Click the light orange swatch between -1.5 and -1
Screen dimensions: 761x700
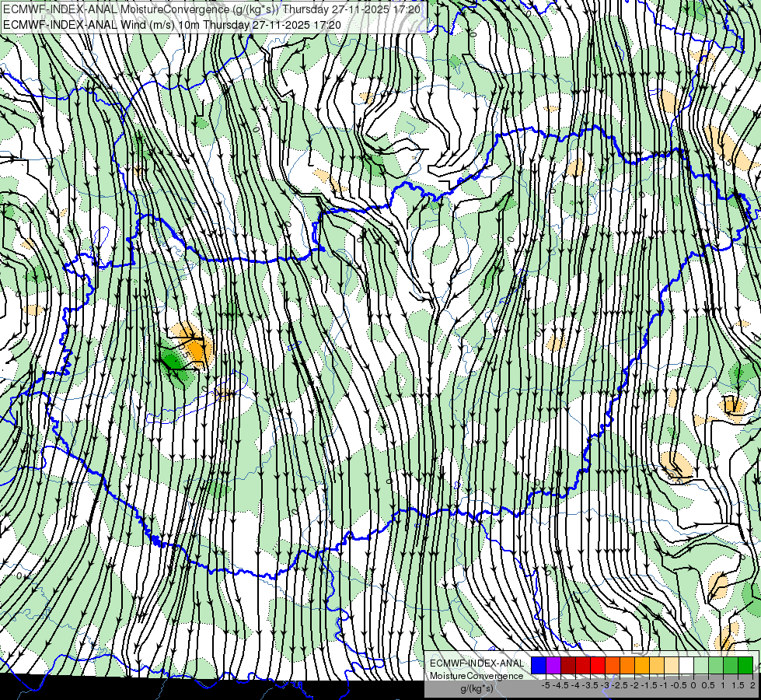click(x=657, y=665)
